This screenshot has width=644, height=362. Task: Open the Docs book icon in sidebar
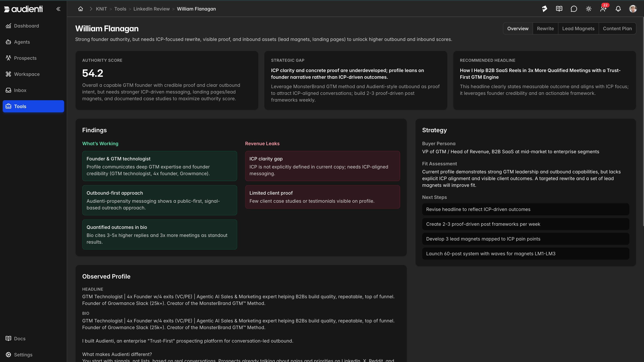coord(8,339)
